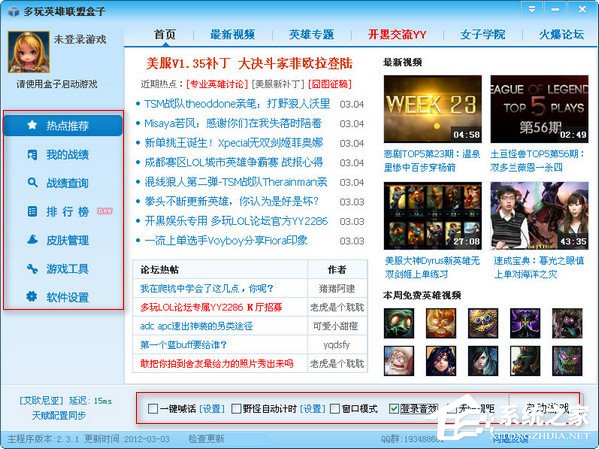Click 检查更新 in the status bar

206,439
